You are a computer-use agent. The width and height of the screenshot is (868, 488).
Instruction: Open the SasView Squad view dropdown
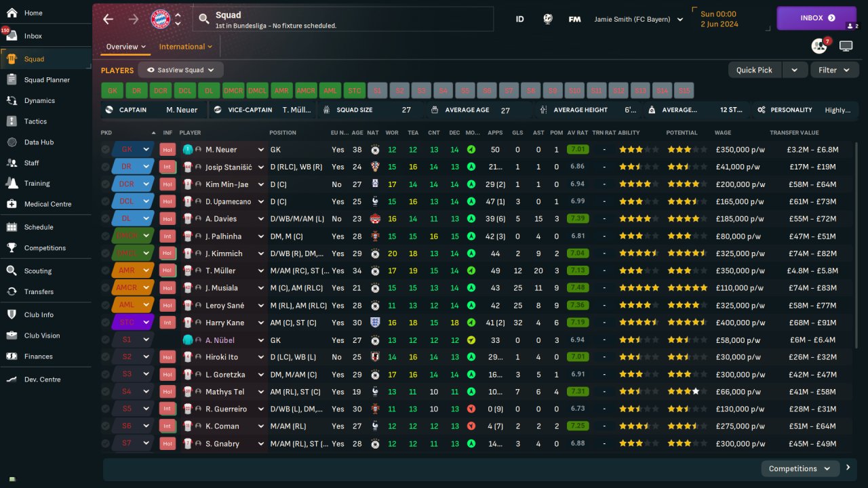(180, 70)
